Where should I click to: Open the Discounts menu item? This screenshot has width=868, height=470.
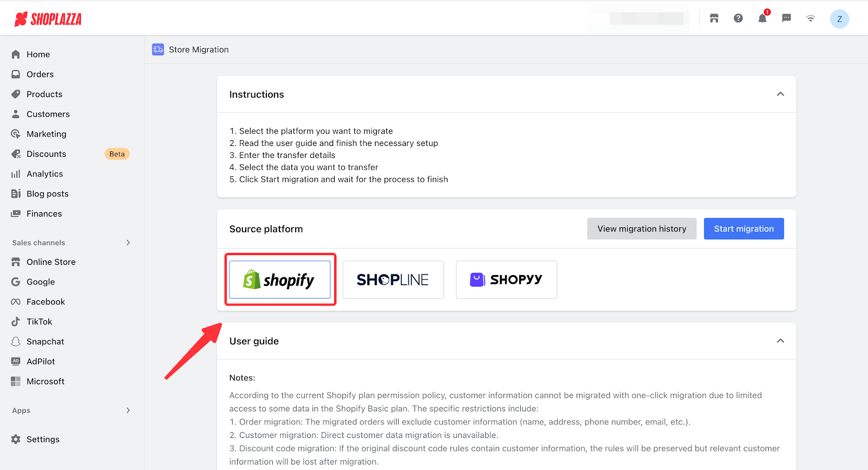coord(46,154)
